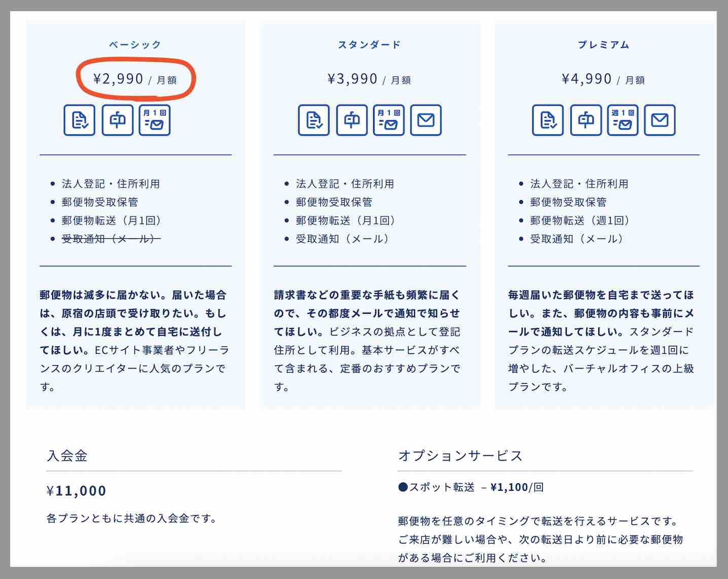Click the email notification icon in Standard plan
The height and width of the screenshot is (579, 728).
(x=425, y=120)
